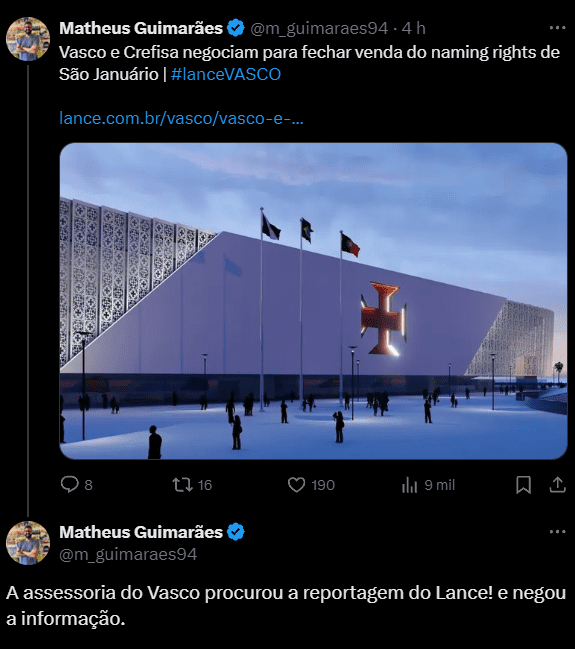Click the Matheus Guimarães name on the reply tweet
The height and width of the screenshot is (649, 575).
pos(141,532)
